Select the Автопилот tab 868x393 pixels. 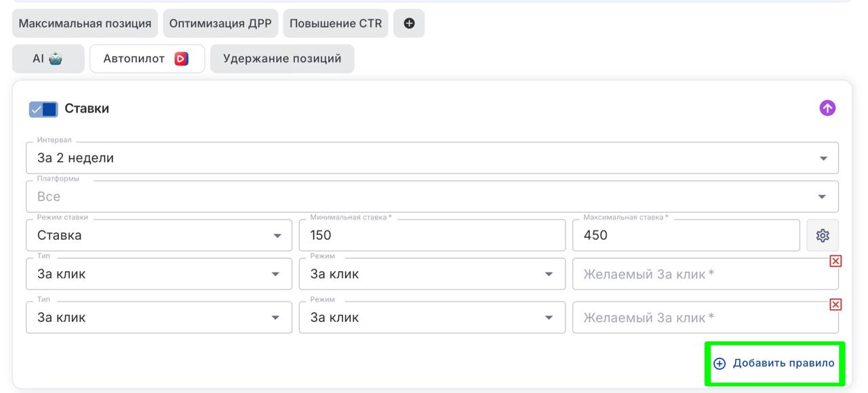click(147, 59)
